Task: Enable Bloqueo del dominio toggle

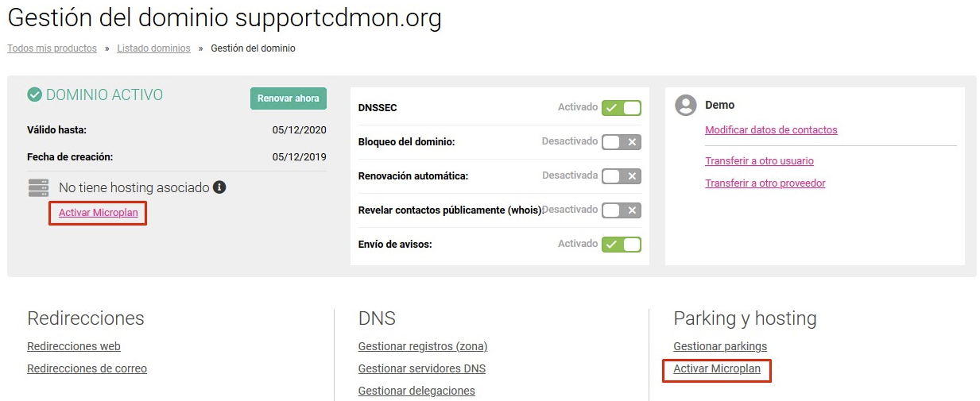Action: [x=622, y=142]
